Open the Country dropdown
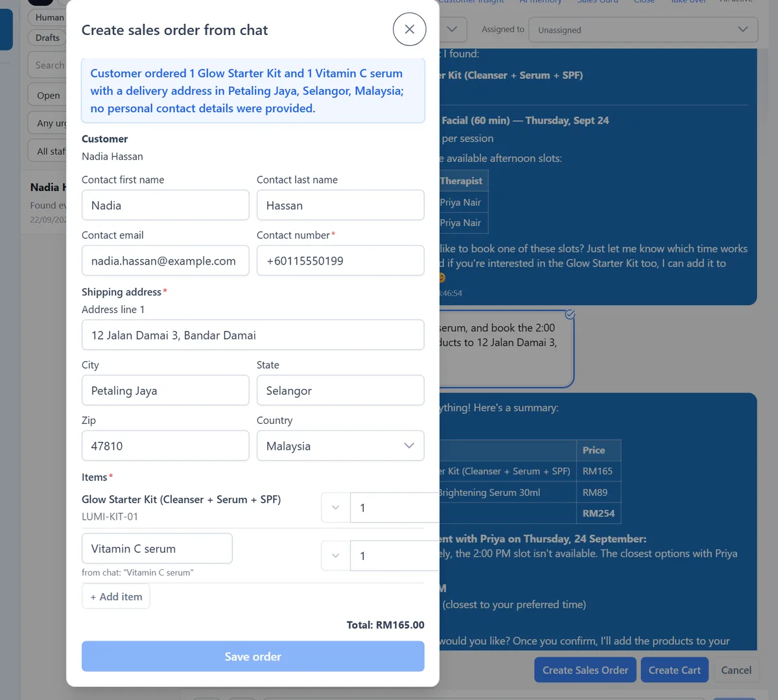 coord(340,446)
